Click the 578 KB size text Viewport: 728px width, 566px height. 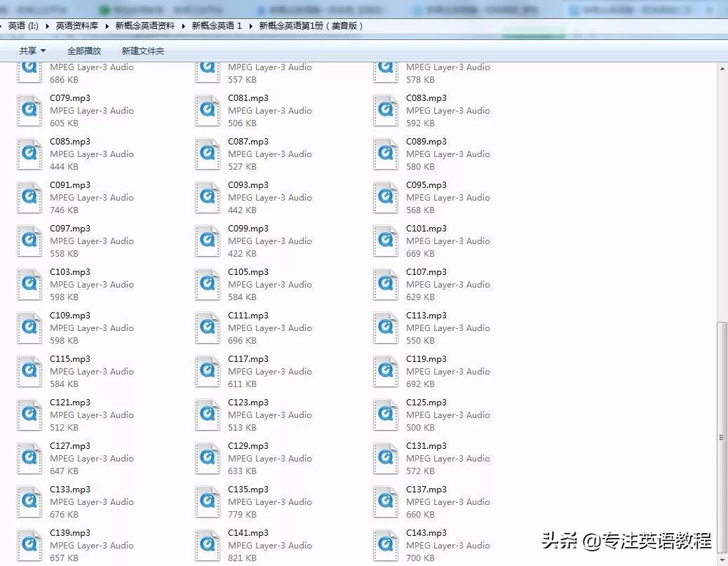pyautogui.click(x=420, y=79)
